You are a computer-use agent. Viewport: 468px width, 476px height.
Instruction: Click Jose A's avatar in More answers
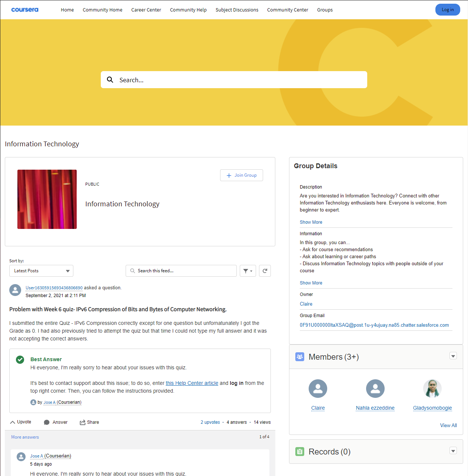[x=21, y=457]
